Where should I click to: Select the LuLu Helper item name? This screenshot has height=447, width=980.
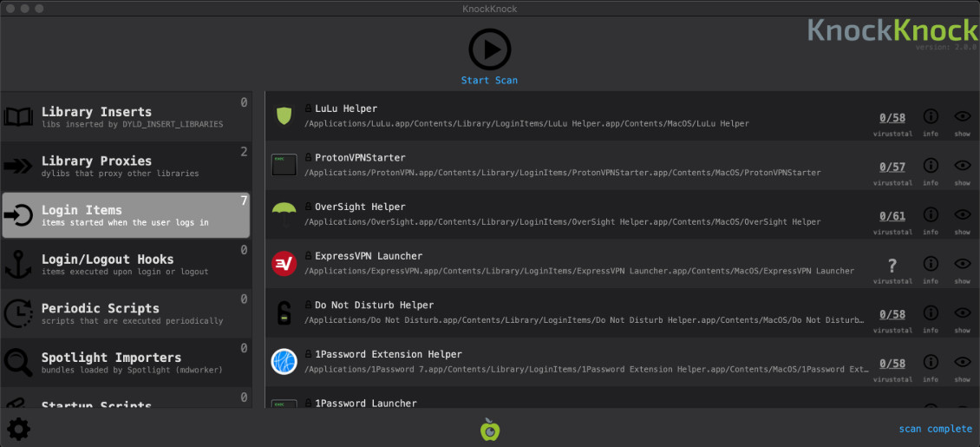[x=346, y=108]
